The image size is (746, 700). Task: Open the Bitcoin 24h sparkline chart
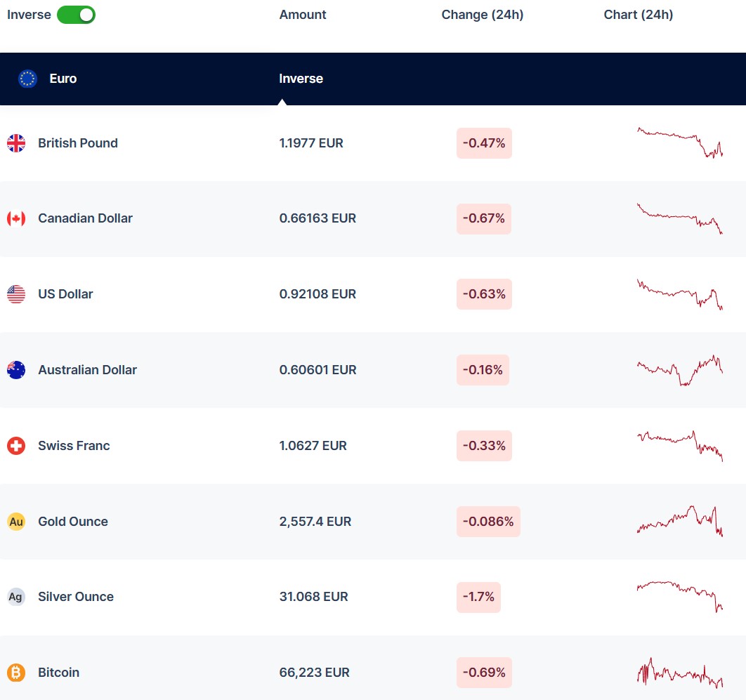[679, 673]
